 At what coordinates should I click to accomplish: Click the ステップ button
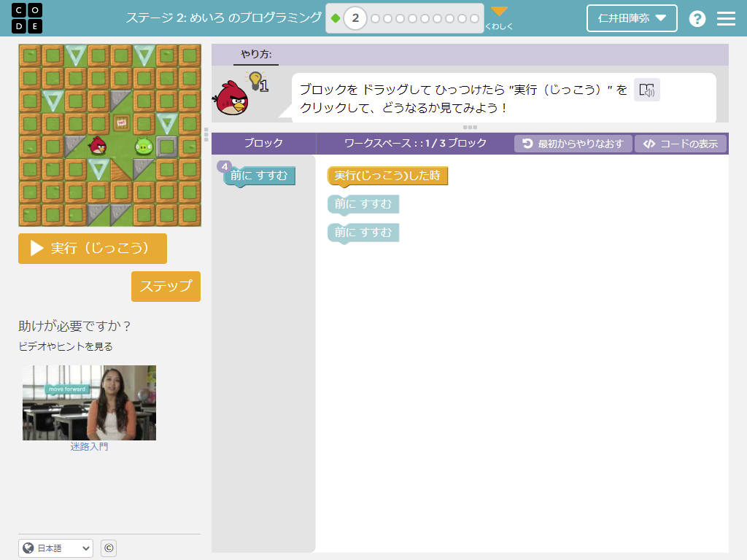166,286
